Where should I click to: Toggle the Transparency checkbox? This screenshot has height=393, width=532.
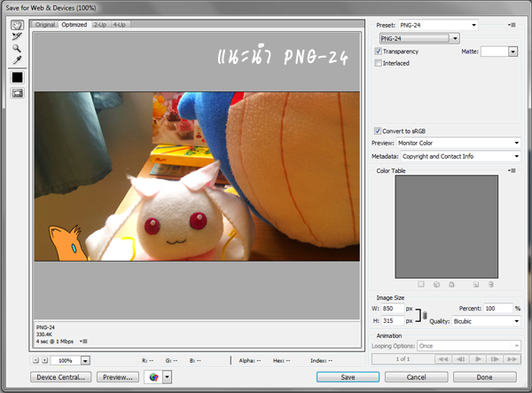coord(378,51)
